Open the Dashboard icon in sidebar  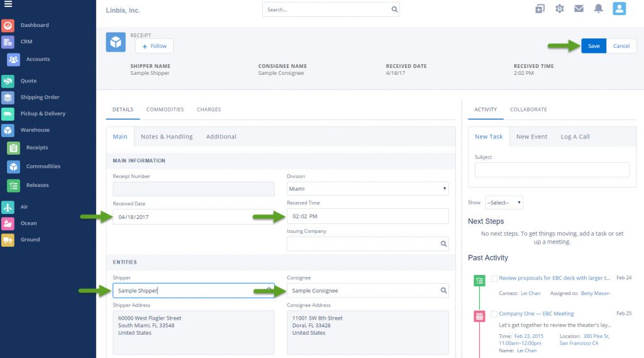tap(8, 26)
